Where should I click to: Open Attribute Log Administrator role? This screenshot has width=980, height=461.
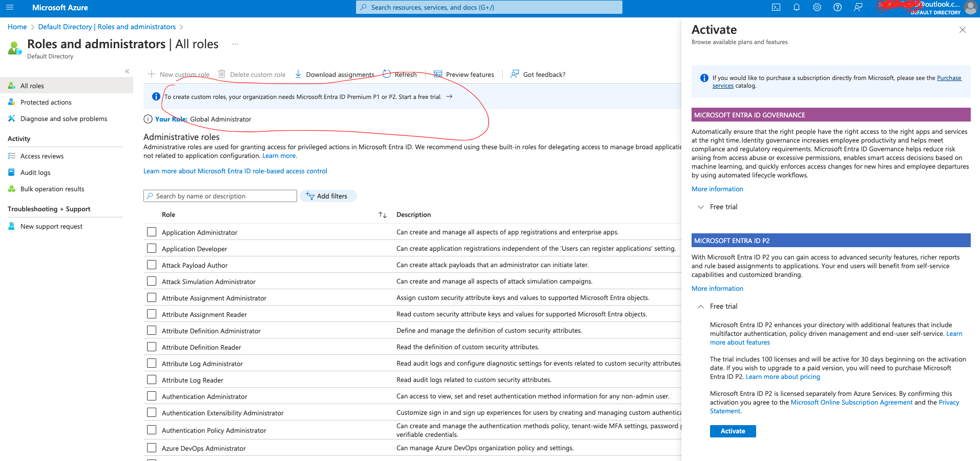pos(202,364)
